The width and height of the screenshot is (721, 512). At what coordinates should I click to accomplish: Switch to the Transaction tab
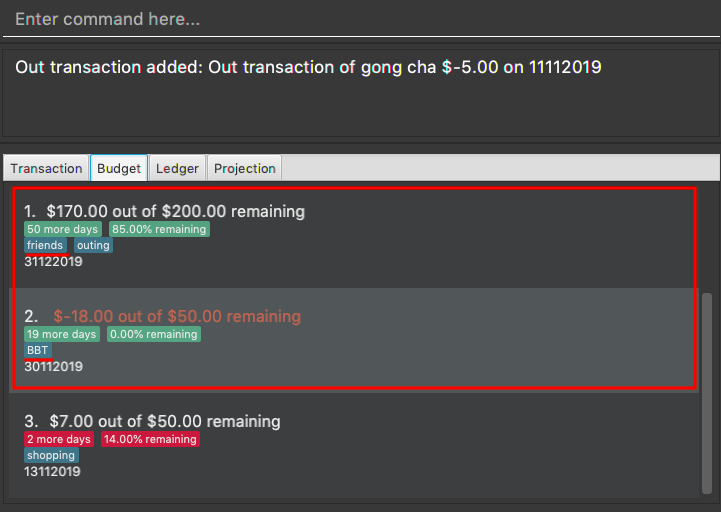46,168
